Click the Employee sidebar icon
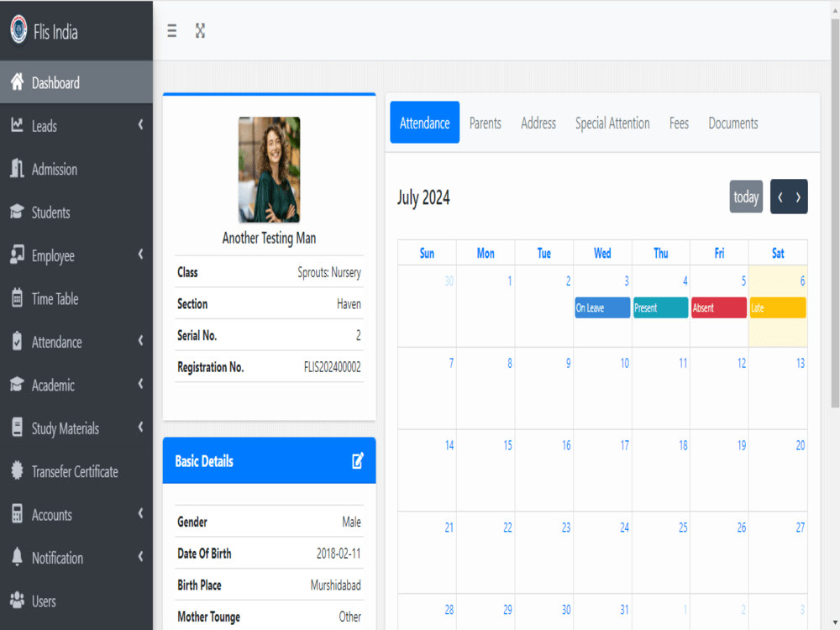The image size is (840, 630). (17, 255)
